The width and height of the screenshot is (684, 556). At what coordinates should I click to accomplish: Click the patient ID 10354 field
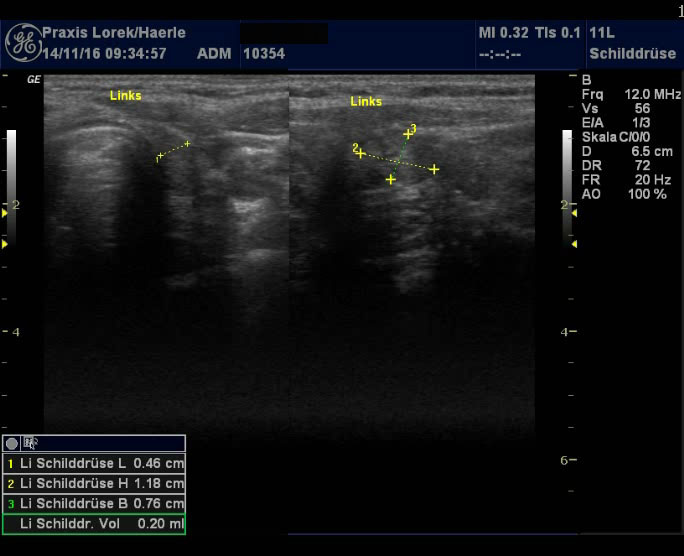tap(265, 53)
